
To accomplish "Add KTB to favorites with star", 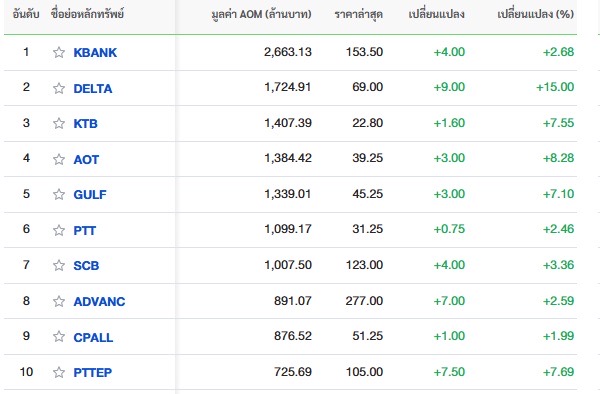I will coord(59,124).
